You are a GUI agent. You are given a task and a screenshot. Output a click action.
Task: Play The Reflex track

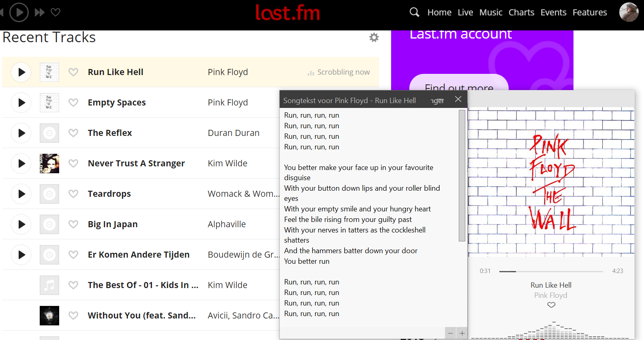click(x=21, y=133)
